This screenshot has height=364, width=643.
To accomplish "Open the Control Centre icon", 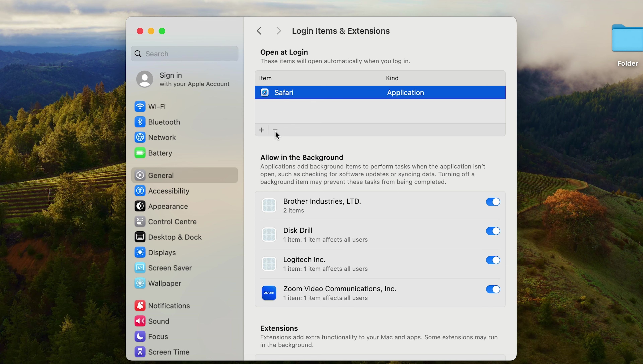I will (x=140, y=221).
